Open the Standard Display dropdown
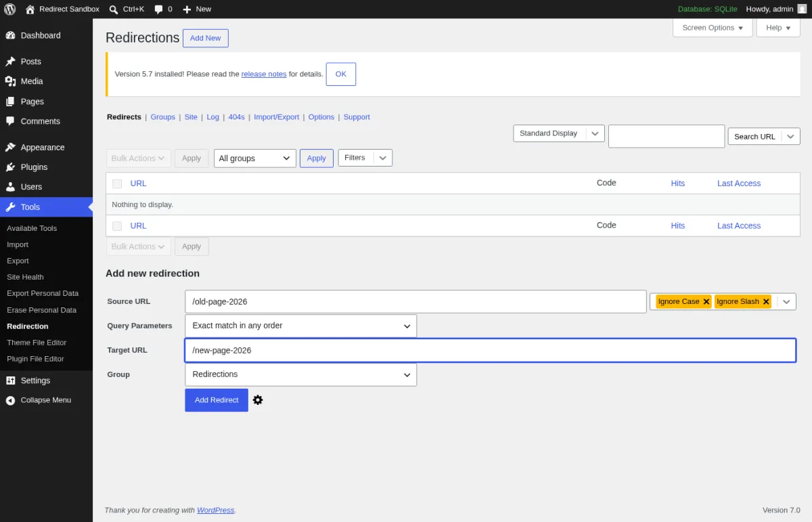The height and width of the screenshot is (522, 812). [559, 133]
